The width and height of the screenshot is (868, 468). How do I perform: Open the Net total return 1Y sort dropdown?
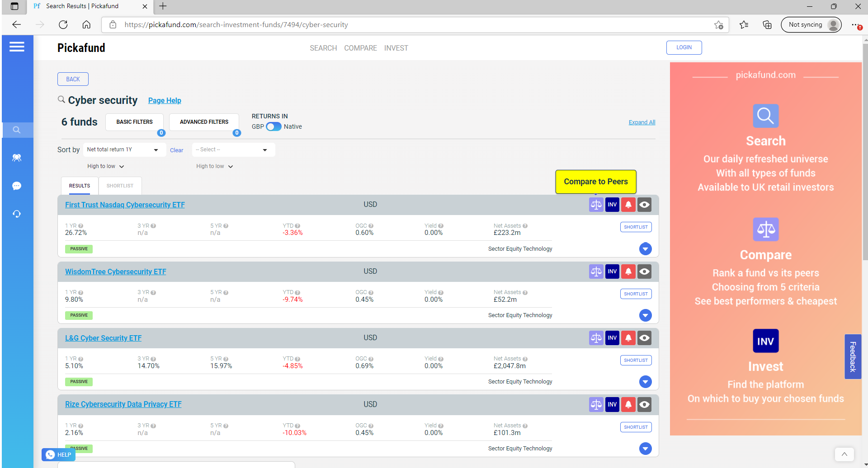[x=122, y=150]
